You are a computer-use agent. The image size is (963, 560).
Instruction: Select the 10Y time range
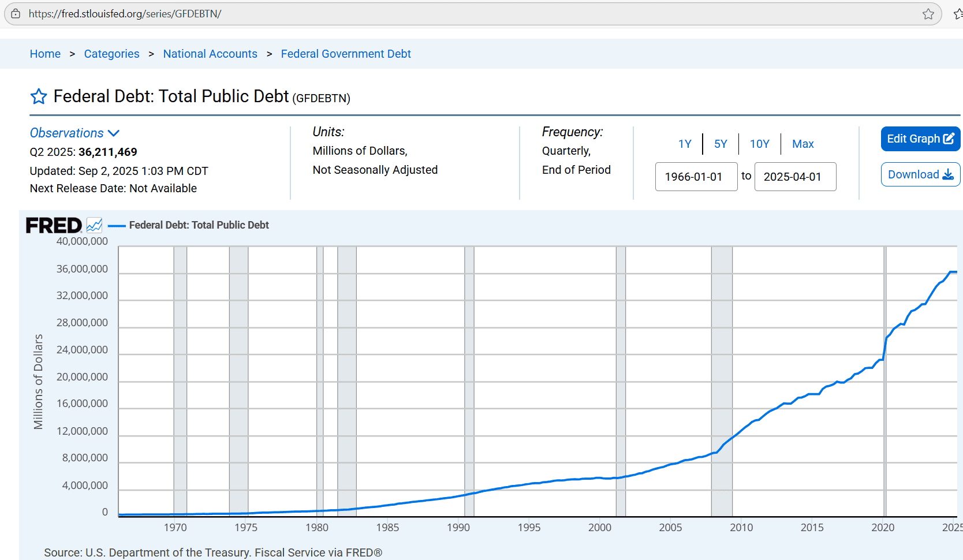pyautogui.click(x=759, y=144)
